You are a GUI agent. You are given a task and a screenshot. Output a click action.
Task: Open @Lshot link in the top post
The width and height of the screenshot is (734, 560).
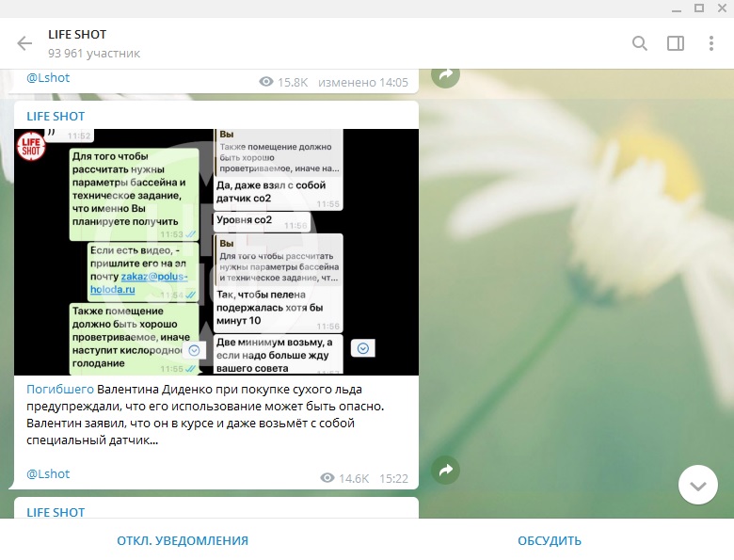pos(48,78)
